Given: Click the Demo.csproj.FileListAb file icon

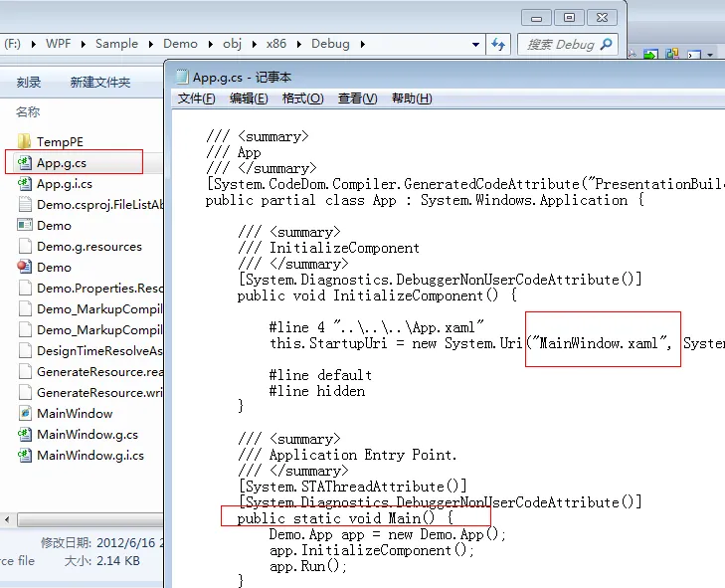Looking at the screenshot, I should click(x=25, y=205).
